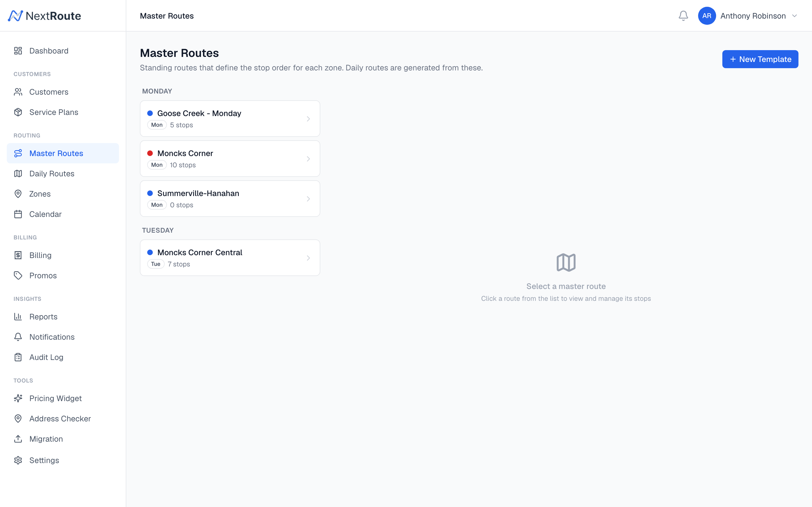Screen dimensions: 812x507
Task: Expand the Goose Creek - Monday route chevron
Action: coord(308,119)
